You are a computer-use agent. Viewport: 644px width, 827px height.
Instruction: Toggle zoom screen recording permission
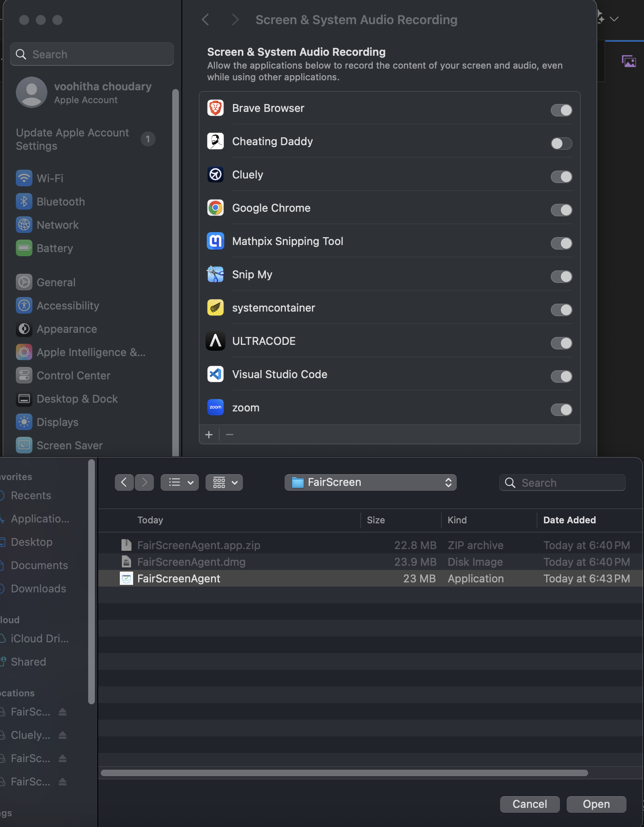click(x=561, y=410)
